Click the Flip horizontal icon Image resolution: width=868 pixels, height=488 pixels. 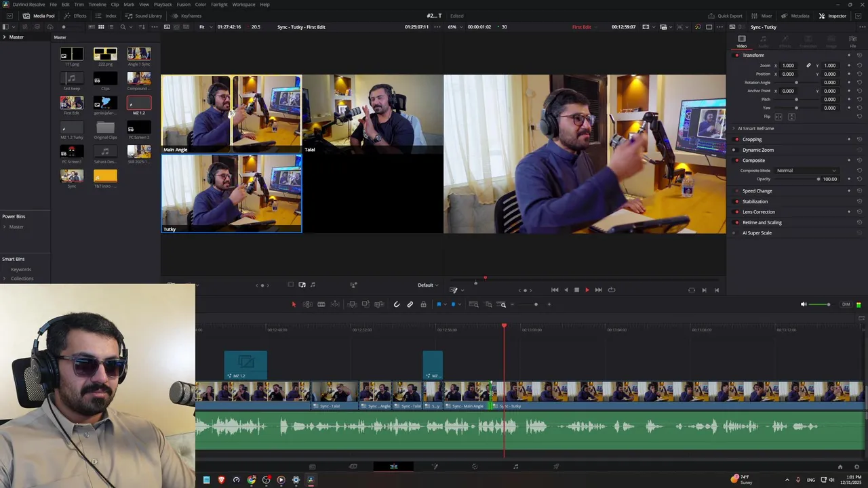778,117
